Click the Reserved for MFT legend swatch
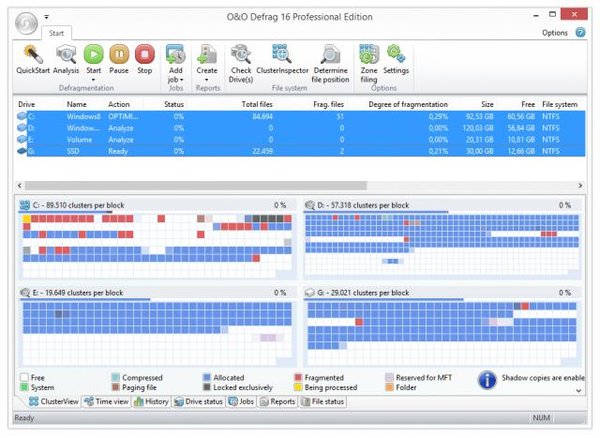This screenshot has width=600, height=438. tap(390, 377)
